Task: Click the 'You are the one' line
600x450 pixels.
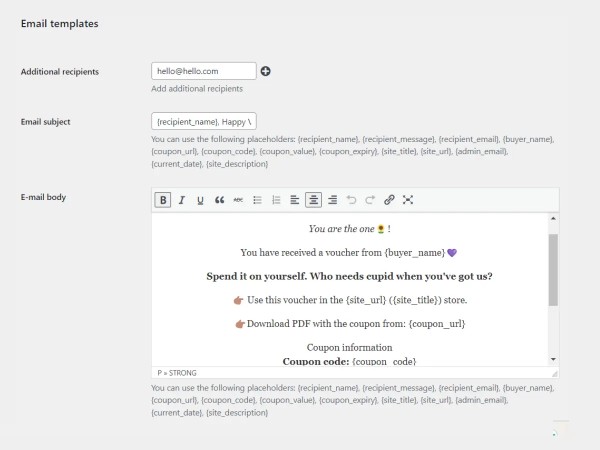Action: coord(349,229)
